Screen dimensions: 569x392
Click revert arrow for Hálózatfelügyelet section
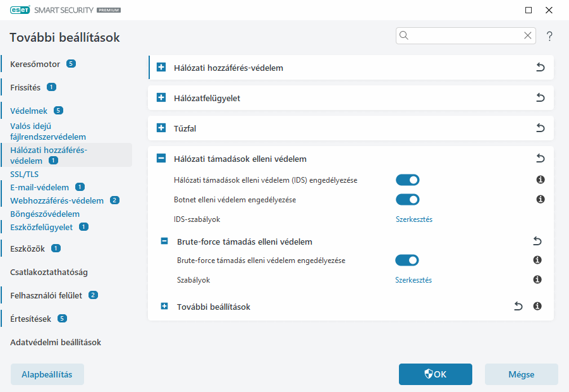(540, 98)
